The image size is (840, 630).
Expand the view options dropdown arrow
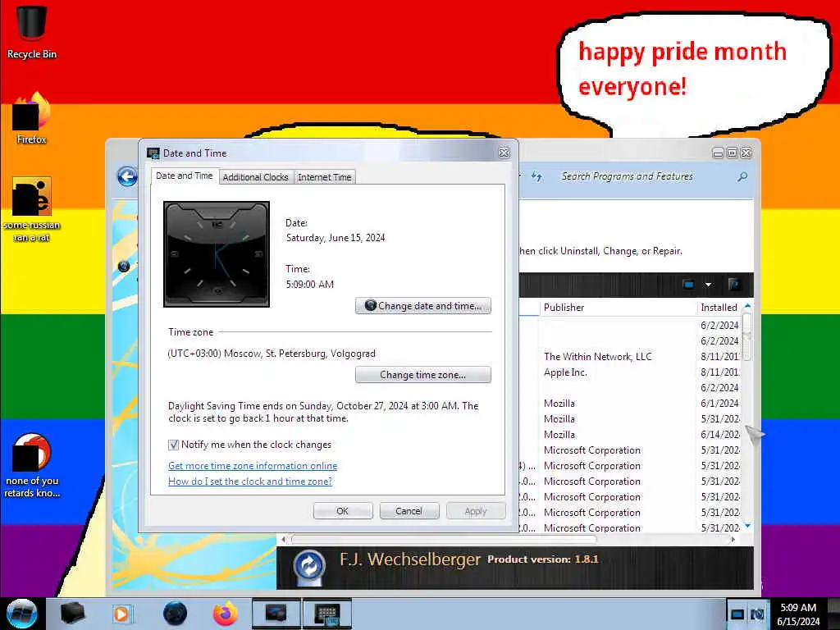pyautogui.click(x=708, y=285)
